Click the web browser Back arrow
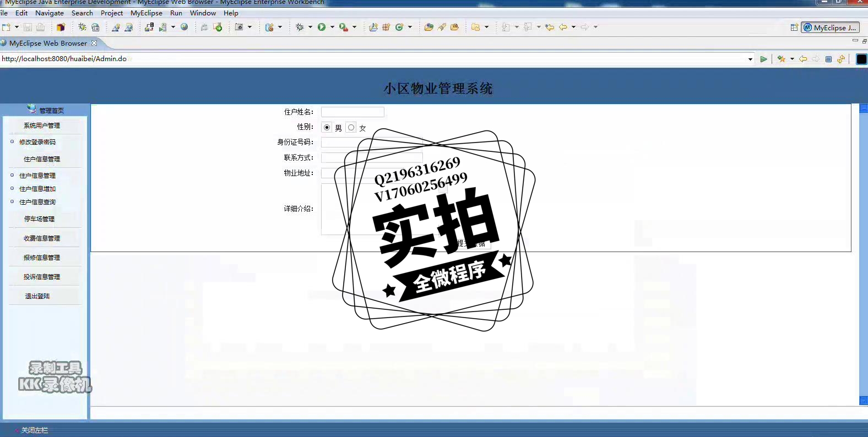 click(x=803, y=59)
